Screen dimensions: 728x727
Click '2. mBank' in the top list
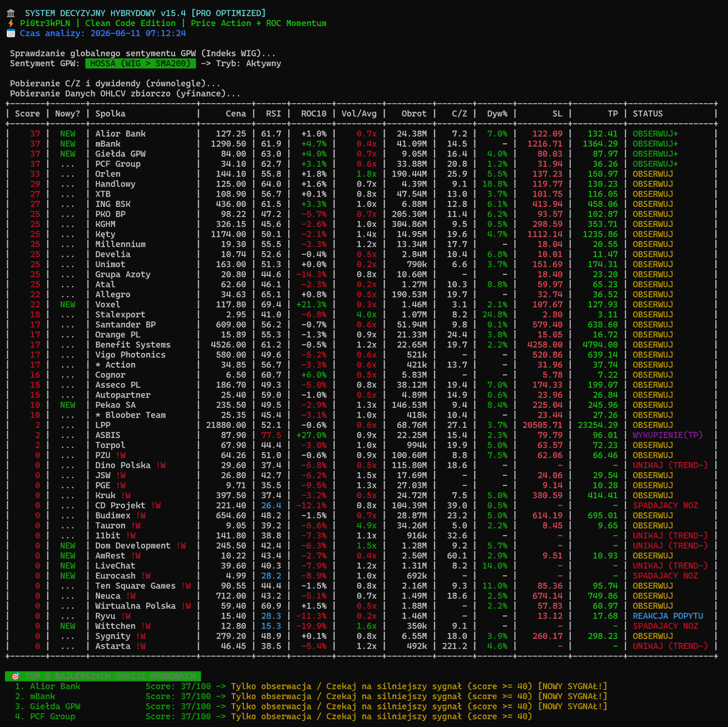click(35, 696)
